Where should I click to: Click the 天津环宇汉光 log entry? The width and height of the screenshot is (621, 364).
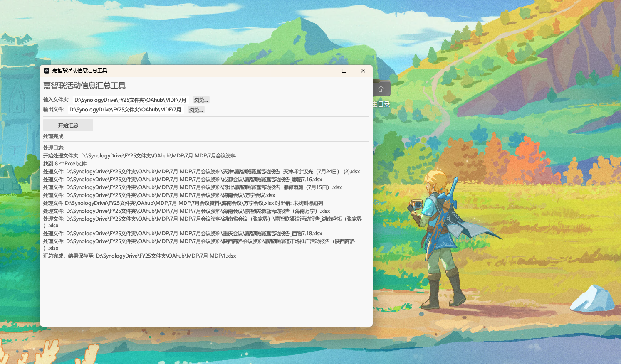pos(202,171)
